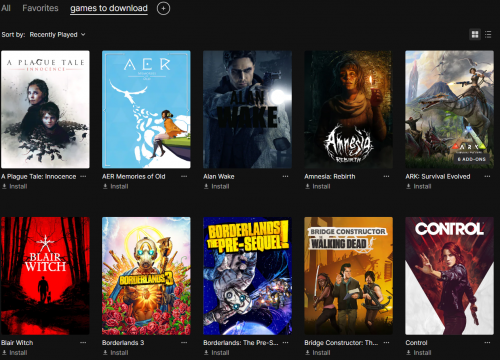Install Amnesia: Rebirth

point(318,186)
